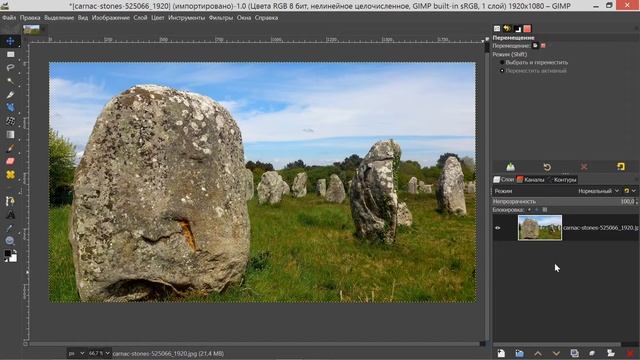Open the Фильтры menu

[221, 18]
